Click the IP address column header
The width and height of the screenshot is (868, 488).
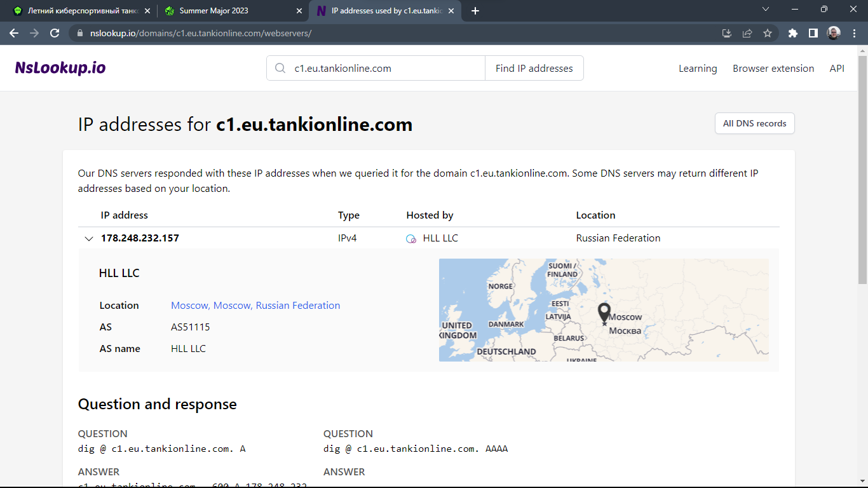click(x=125, y=215)
